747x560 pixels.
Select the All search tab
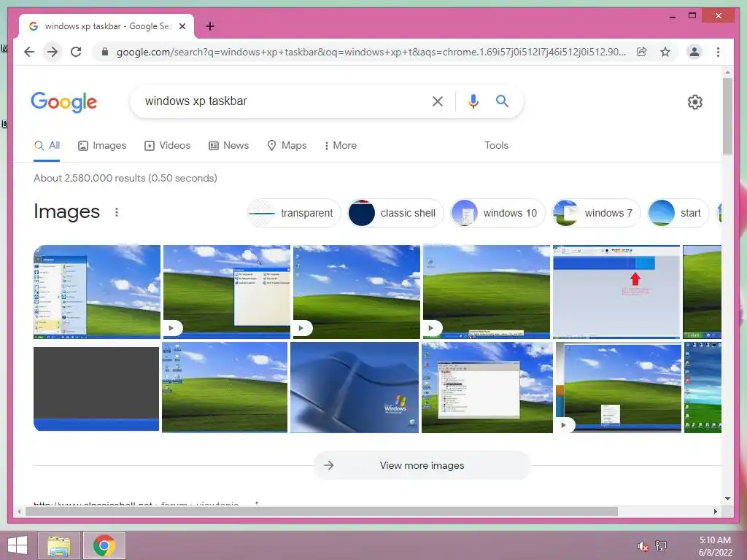point(47,146)
